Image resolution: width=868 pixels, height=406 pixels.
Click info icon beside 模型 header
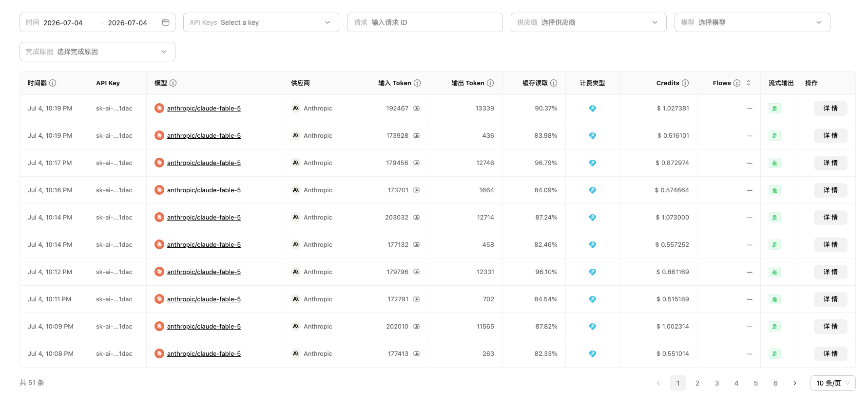point(173,83)
